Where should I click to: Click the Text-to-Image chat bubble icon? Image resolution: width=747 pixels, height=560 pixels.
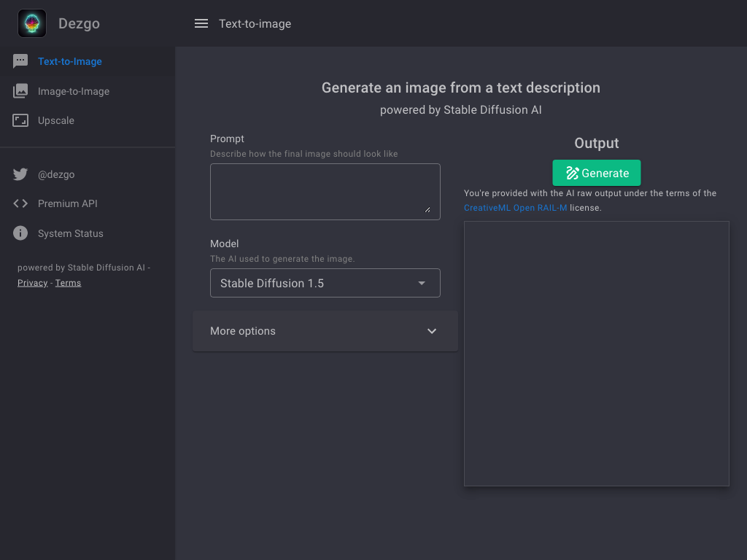coord(20,61)
